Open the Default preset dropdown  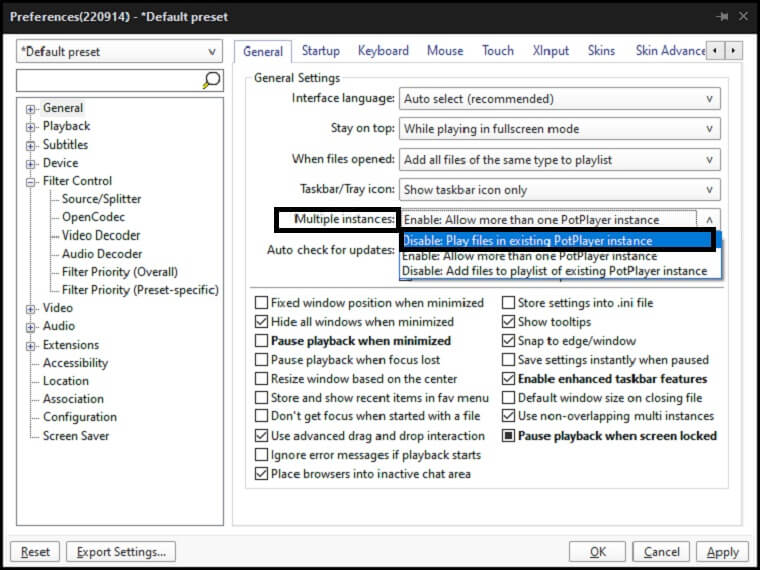click(x=119, y=51)
